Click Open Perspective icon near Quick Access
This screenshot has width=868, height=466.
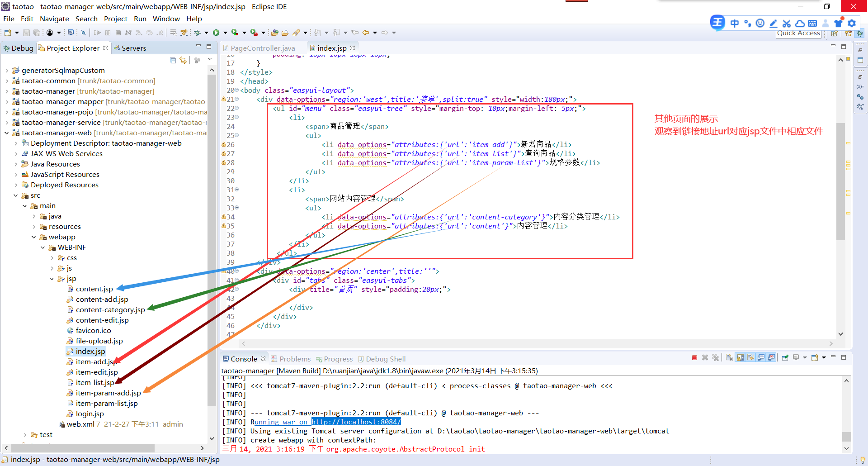[835, 33]
